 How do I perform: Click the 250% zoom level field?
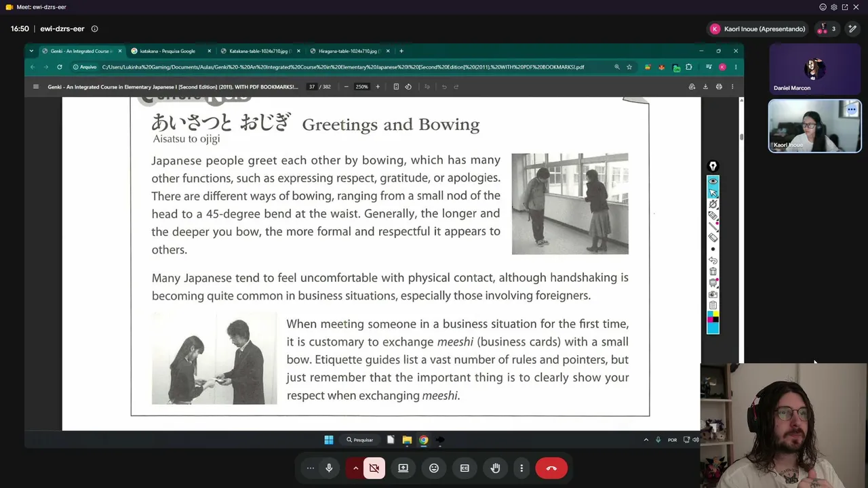[x=362, y=87]
